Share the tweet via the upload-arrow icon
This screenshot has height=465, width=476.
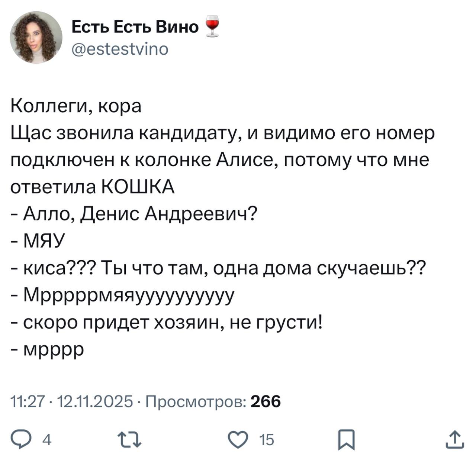[x=455, y=439]
